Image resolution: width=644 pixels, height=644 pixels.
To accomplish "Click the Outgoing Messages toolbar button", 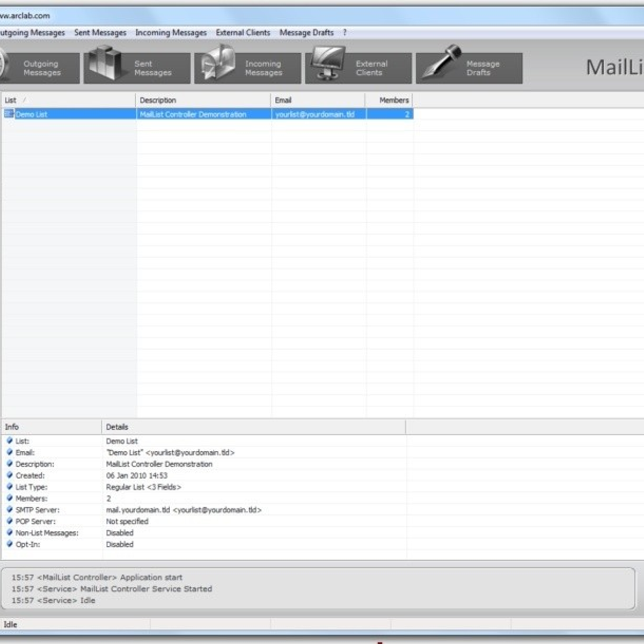I will [x=41, y=68].
